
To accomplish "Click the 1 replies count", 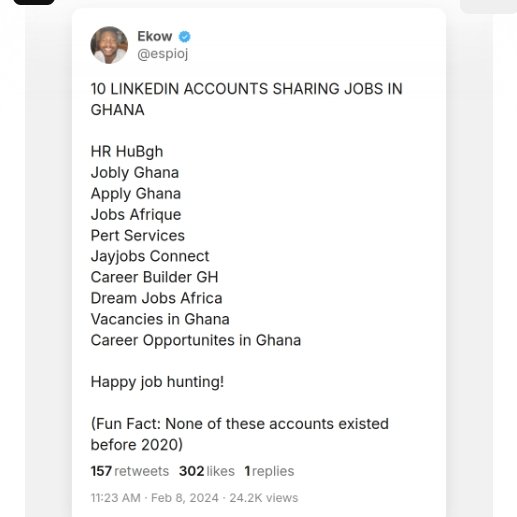I will [x=269, y=471].
